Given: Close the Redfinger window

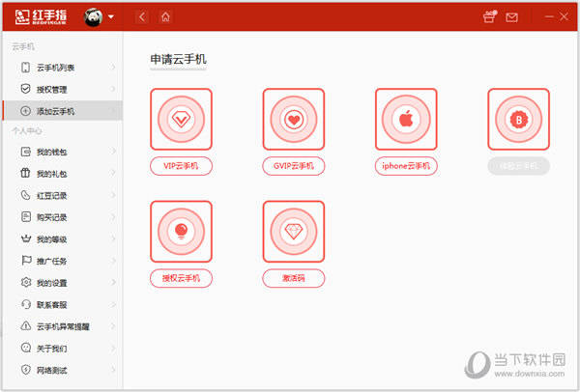Looking at the screenshot, I should (x=565, y=16).
